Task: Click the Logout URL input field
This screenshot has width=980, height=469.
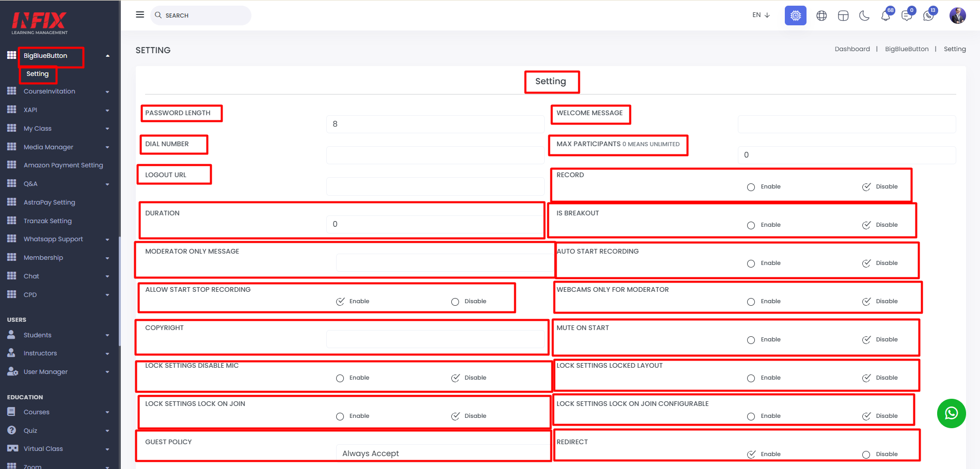Action: (435, 186)
